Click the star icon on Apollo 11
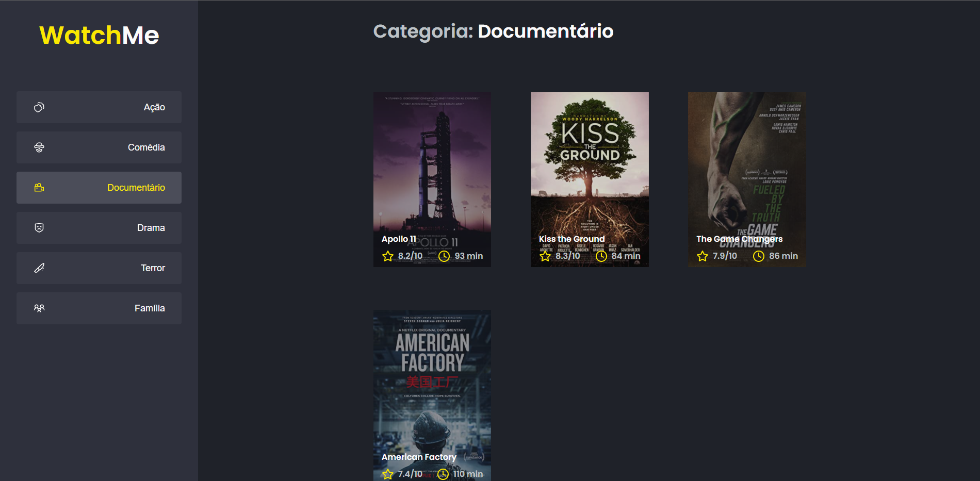 [x=388, y=256]
